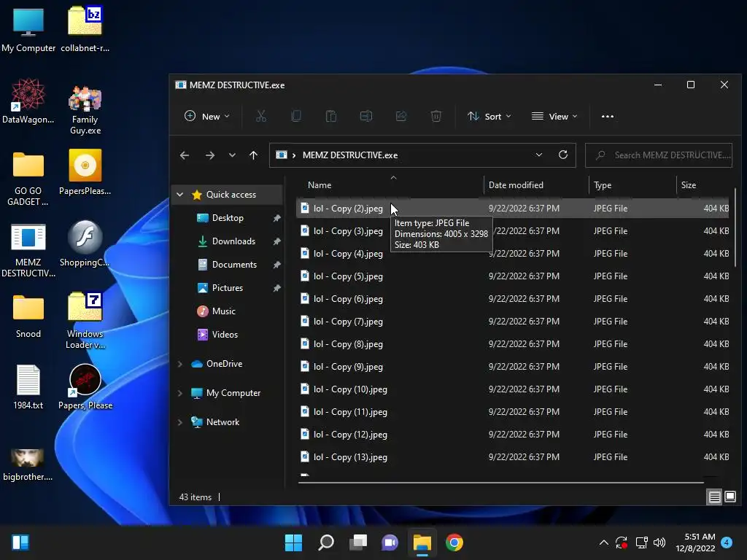Open recent locations dropdown arrow
This screenshot has height=560, width=747.
[232, 155]
